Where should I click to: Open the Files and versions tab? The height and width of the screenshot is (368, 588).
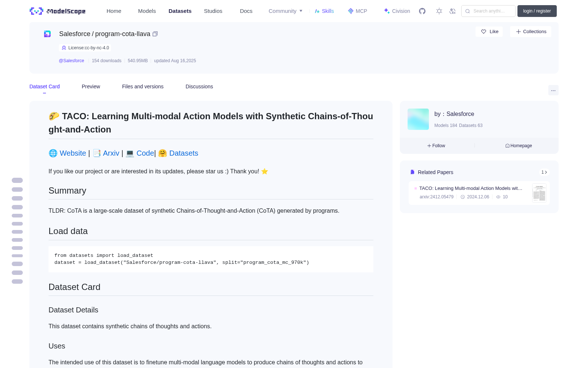click(x=143, y=86)
